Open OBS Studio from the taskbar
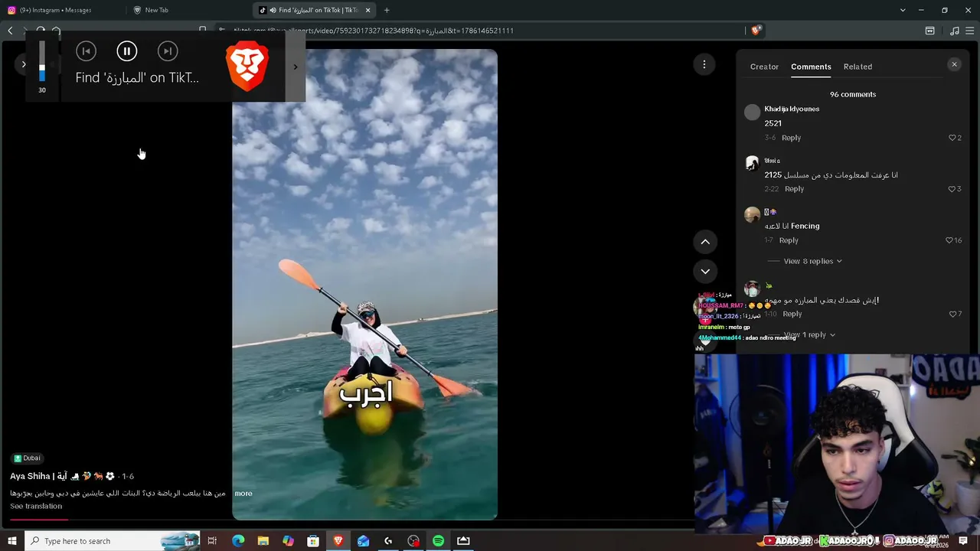This screenshot has height=551, width=980. [x=413, y=541]
